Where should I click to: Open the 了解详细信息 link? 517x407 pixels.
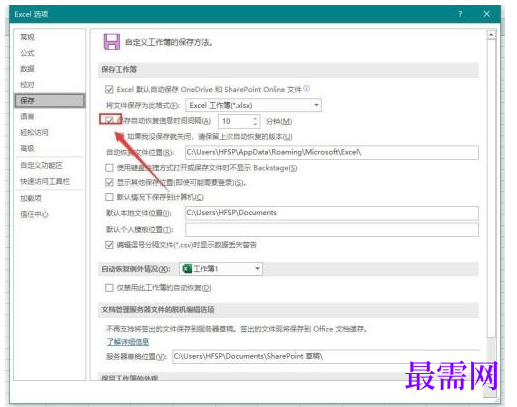(x=128, y=341)
